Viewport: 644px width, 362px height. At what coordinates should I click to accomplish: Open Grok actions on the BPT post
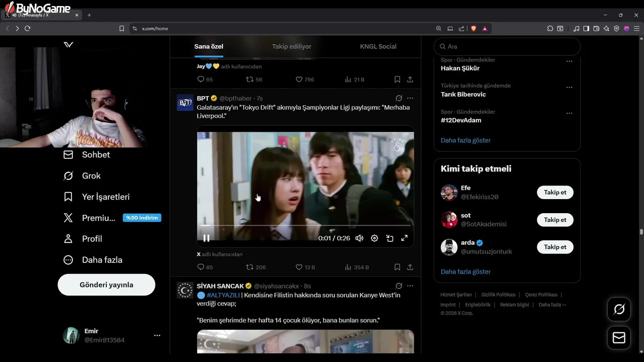click(x=398, y=98)
